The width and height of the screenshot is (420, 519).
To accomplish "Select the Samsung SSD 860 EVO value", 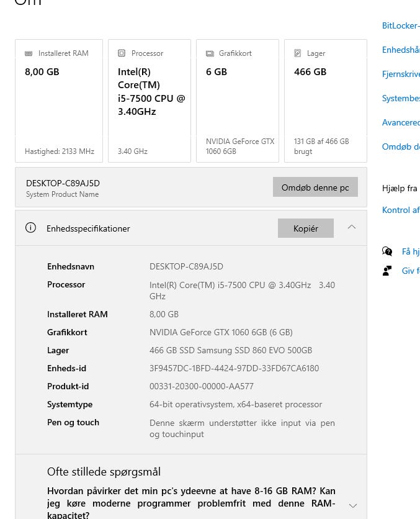I will pyautogui.click(x=231, y=350).
